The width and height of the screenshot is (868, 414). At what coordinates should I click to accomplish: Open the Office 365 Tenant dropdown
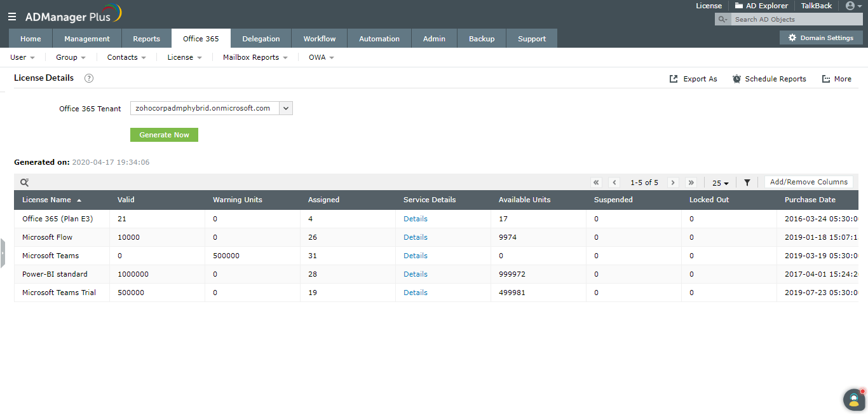pyautogui.click(x=212, y=108)
